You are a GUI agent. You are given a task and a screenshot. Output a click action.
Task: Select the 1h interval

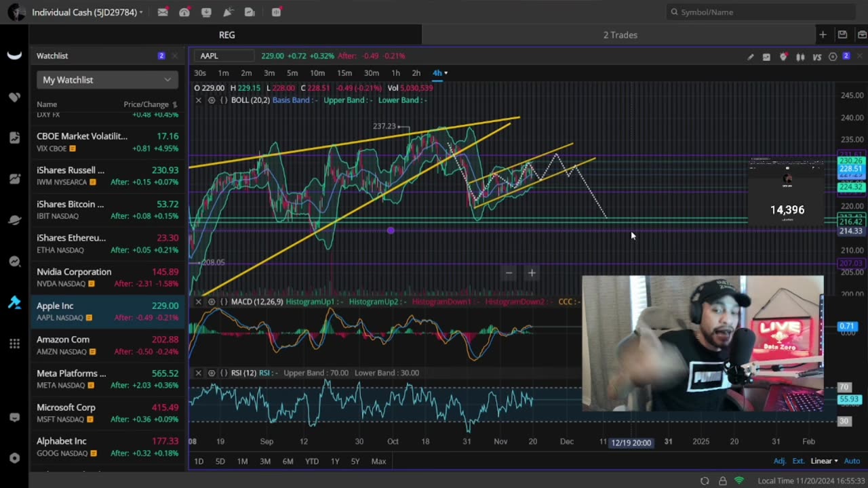tap(395, 73)
